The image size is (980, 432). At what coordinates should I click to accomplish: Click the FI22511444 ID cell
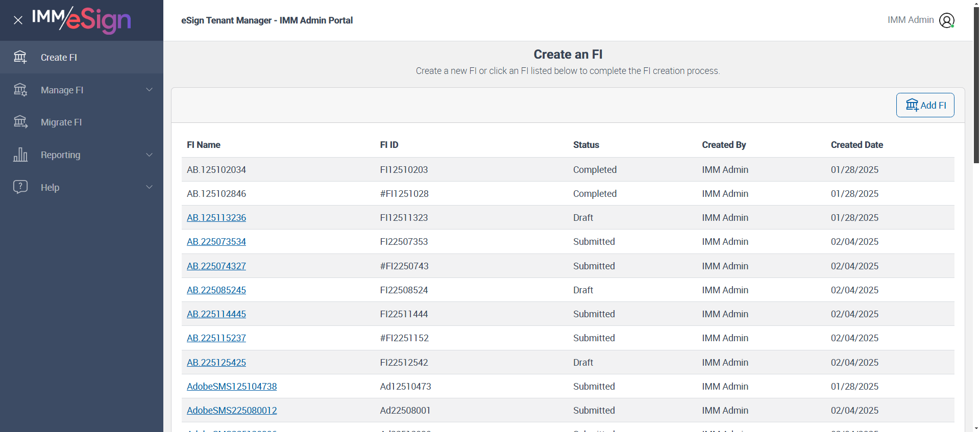[404, 314]
